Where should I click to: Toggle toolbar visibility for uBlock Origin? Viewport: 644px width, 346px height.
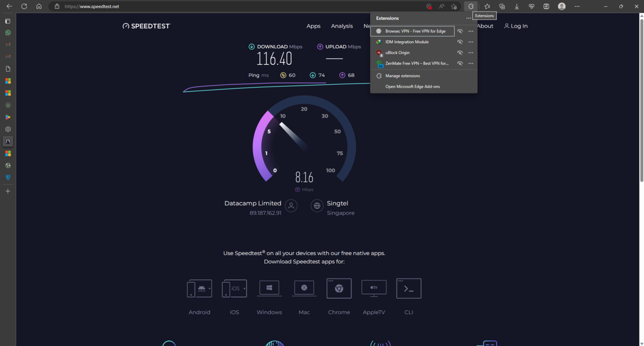460,53
